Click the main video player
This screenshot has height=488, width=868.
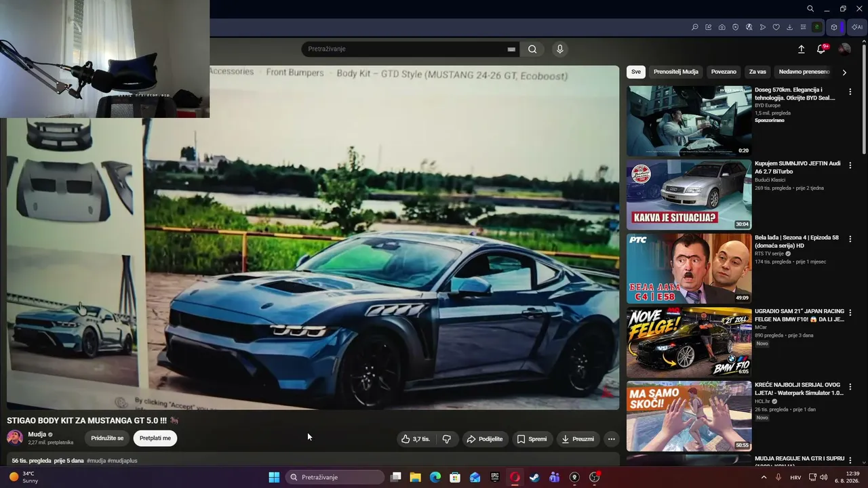[x=313, y=237]
